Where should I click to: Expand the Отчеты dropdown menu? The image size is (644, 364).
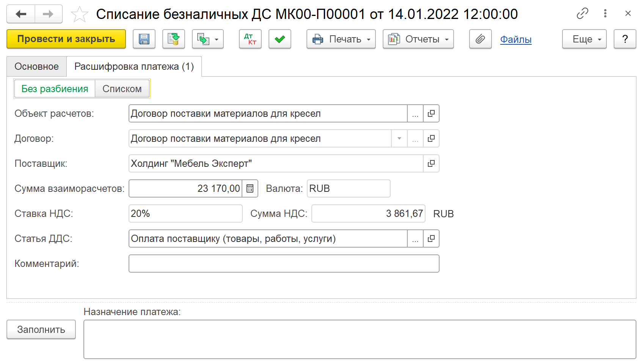[x=418, y=39]
